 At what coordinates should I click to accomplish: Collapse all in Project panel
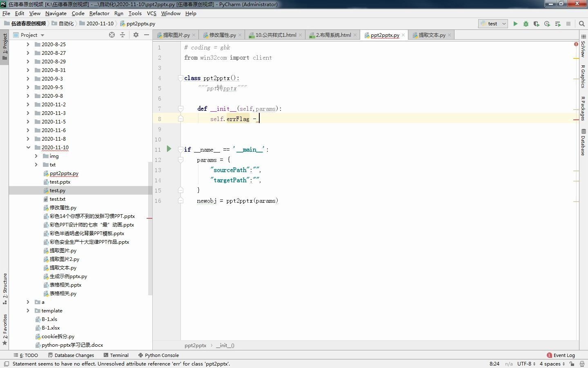tap(122, 35)
